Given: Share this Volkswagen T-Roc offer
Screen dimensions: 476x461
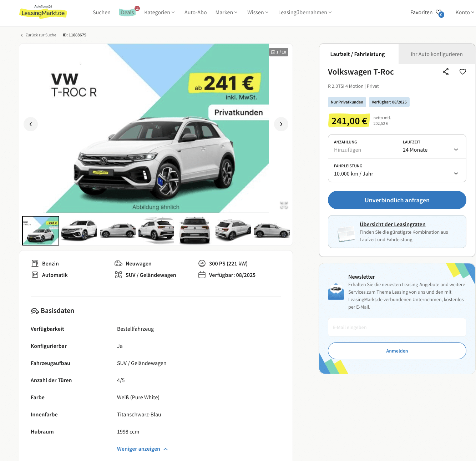Looking at the screenshot, I should pyautogui.click(x=446, y=72).
